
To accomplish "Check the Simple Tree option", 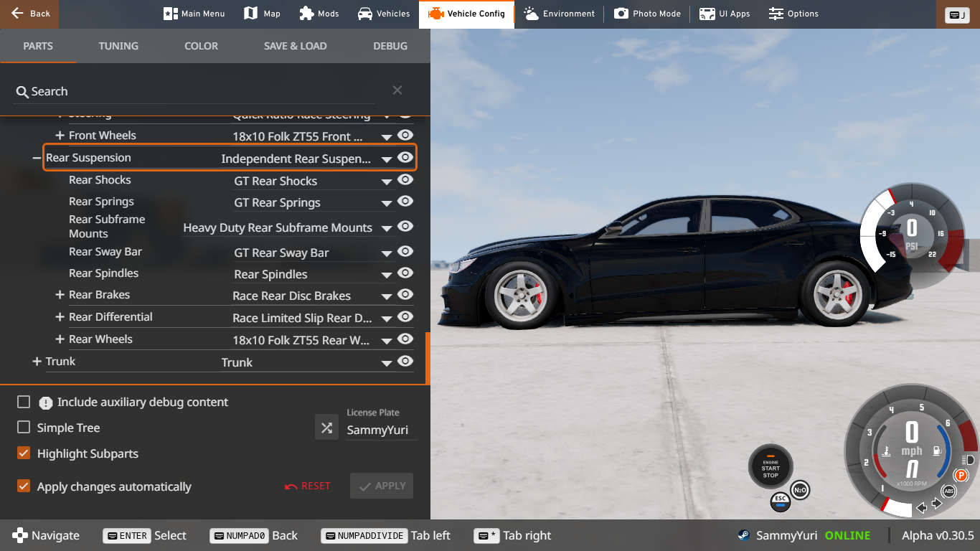I will click(x=23, y=427).
